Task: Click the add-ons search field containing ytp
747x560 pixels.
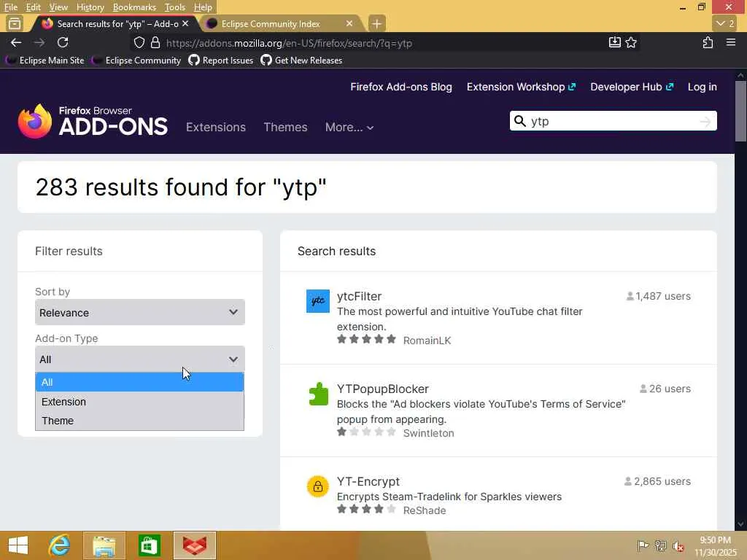Action: 613,122
